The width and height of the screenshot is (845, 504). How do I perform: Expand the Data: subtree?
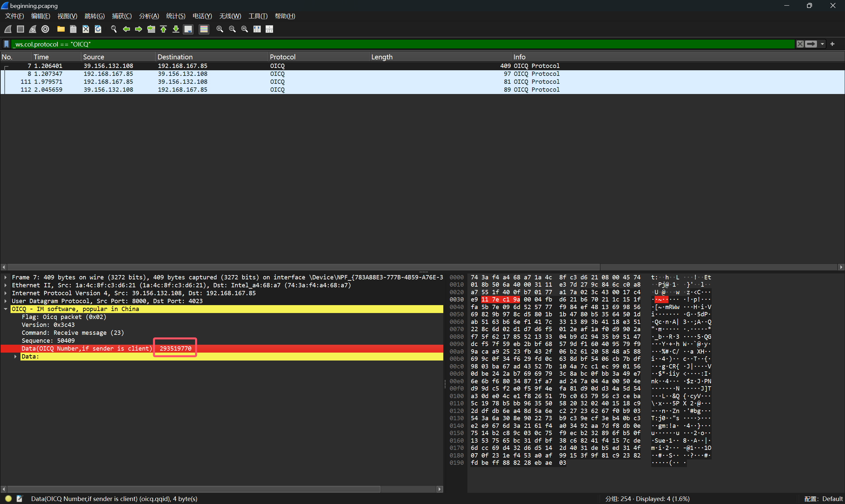pyautogui.click(x=15, y=357)
